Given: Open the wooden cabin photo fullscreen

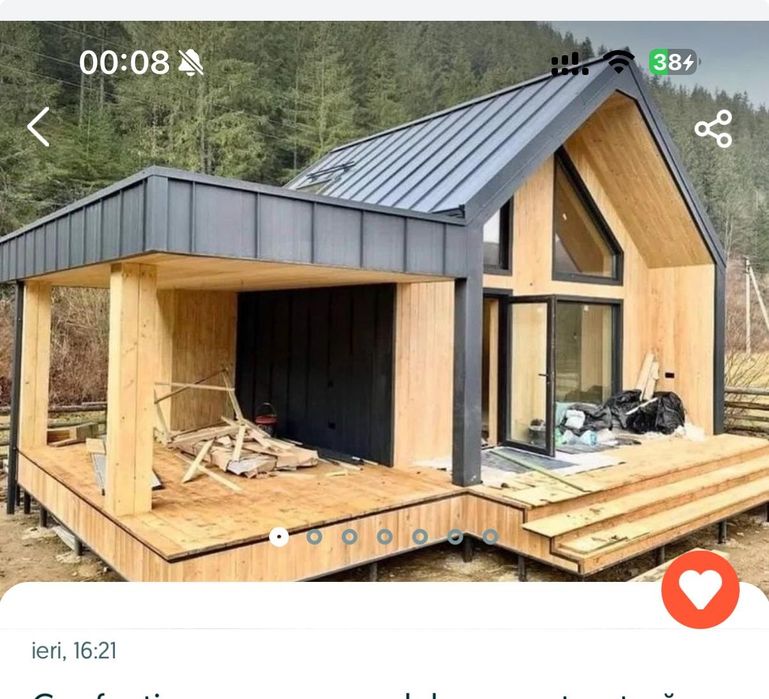Looking at the screenshot, I should pos(384,314).
